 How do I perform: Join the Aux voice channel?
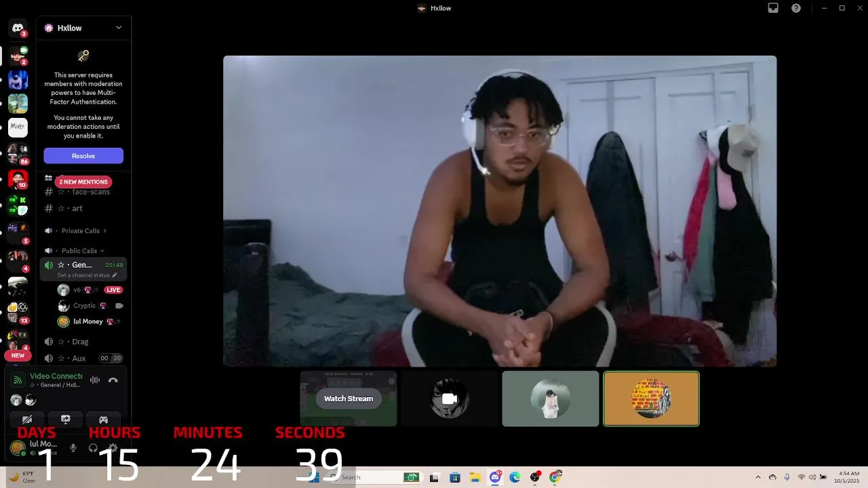83,359
